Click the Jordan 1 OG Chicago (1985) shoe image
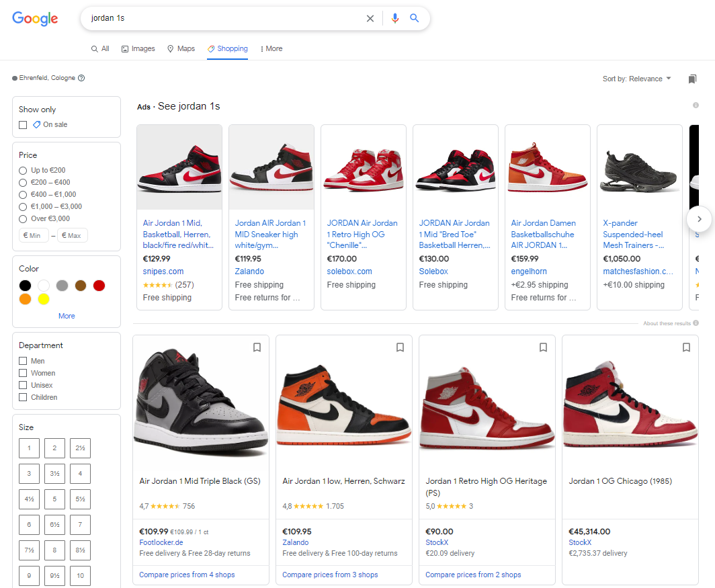The image size is (715, 588). pos(630,404)
